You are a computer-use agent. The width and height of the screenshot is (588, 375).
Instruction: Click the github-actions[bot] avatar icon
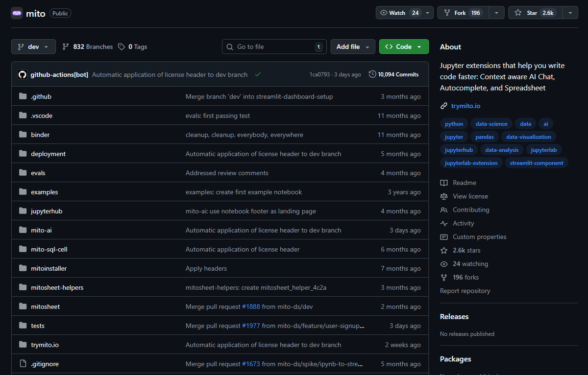22,74
